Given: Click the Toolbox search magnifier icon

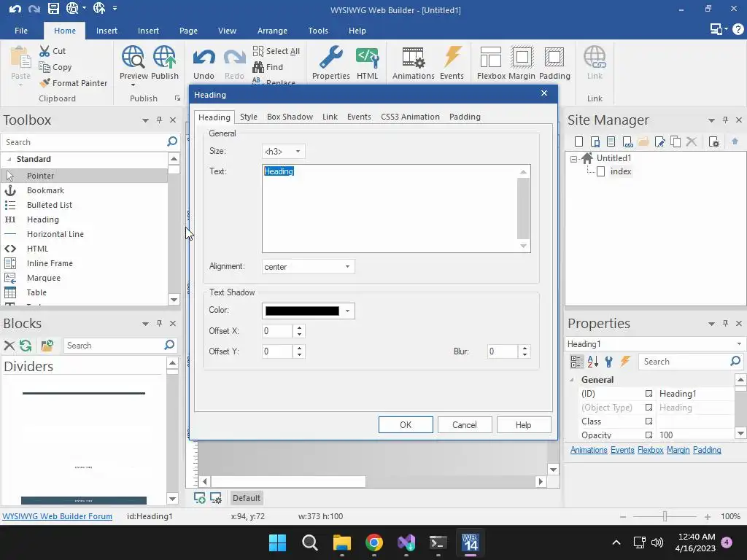Looking at the screenshot, I should 172,141.
